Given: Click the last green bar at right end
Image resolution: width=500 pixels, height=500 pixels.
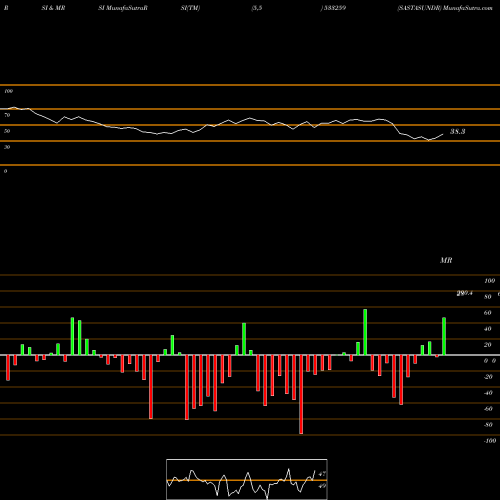Looking at the screenshot, I should pos(444,336).
